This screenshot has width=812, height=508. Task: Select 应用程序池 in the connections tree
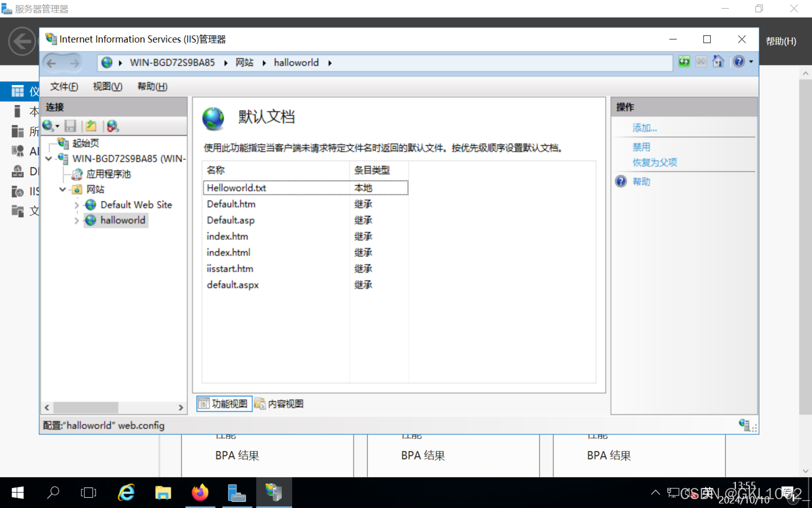pyautogui.click(x=108, y=174)
